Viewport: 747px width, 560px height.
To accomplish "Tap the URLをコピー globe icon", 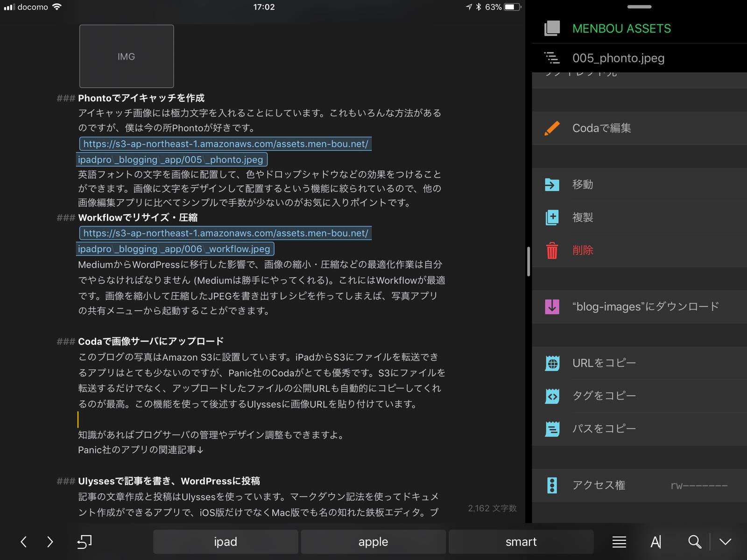I will [x=552, y=363].
